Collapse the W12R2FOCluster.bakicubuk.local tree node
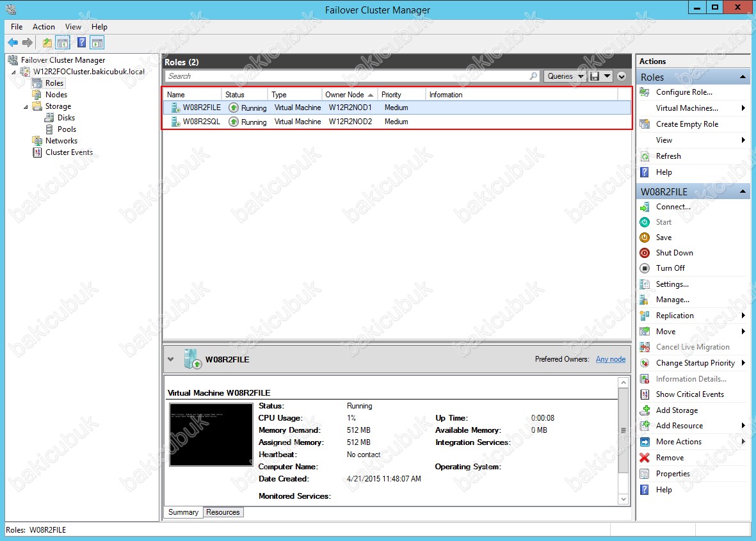 (x=13, y=72)
